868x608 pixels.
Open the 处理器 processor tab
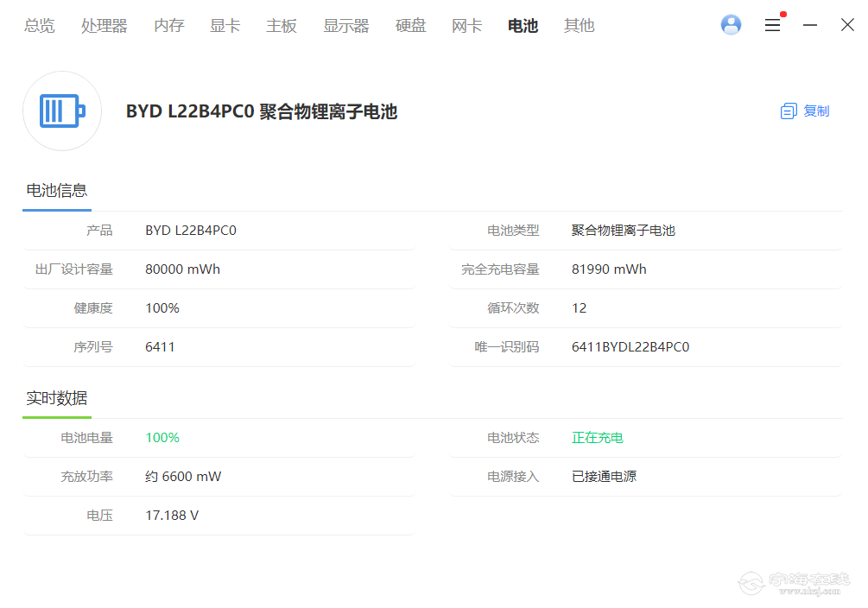(x=104, y=25)
